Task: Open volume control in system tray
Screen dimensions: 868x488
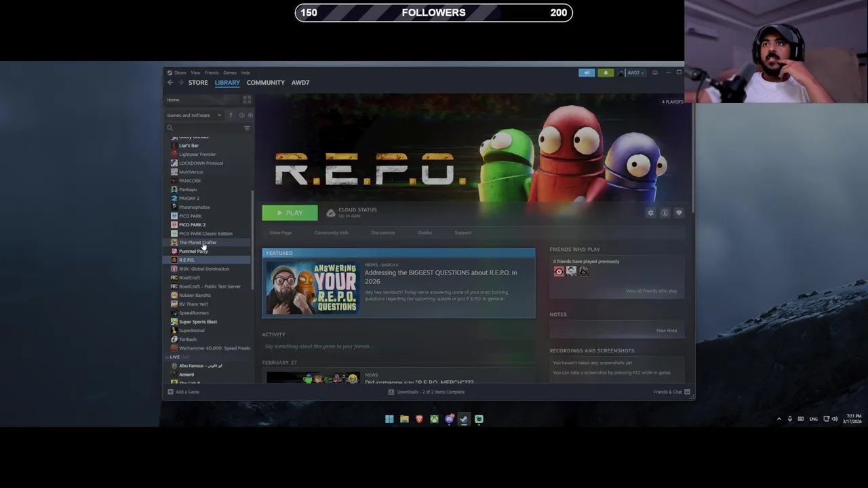Action: 835,419
